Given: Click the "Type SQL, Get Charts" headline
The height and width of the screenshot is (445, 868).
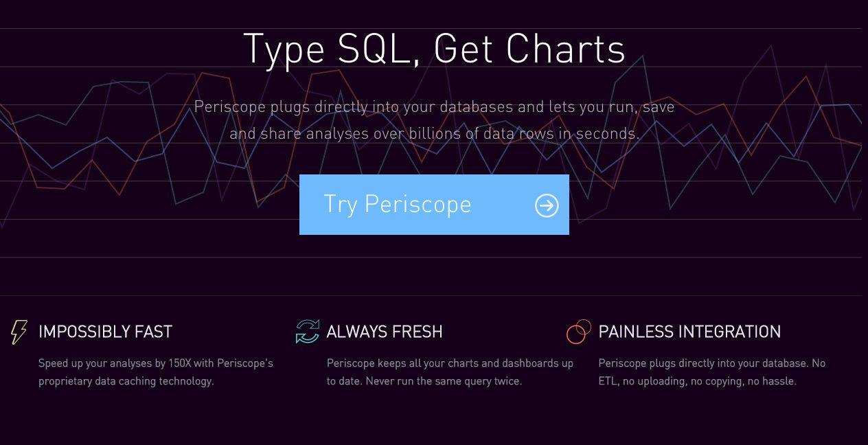Looking at the screenshot, I should pos(434,49).
